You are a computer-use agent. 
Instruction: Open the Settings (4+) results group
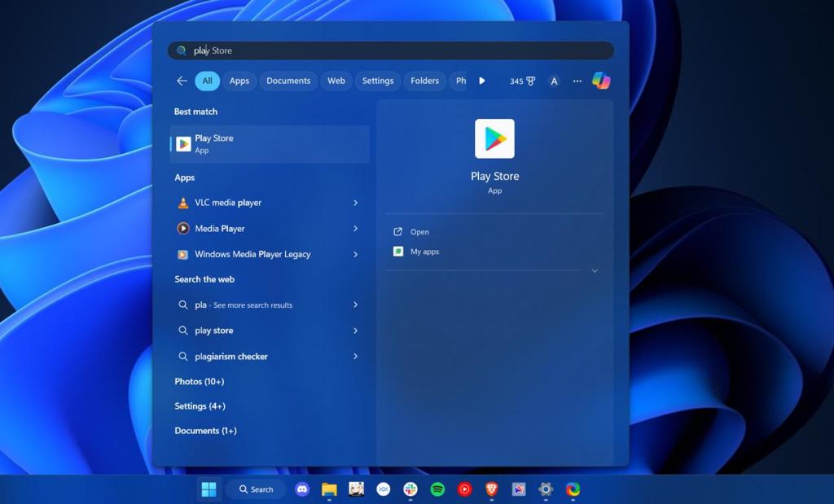pos(200,406)
